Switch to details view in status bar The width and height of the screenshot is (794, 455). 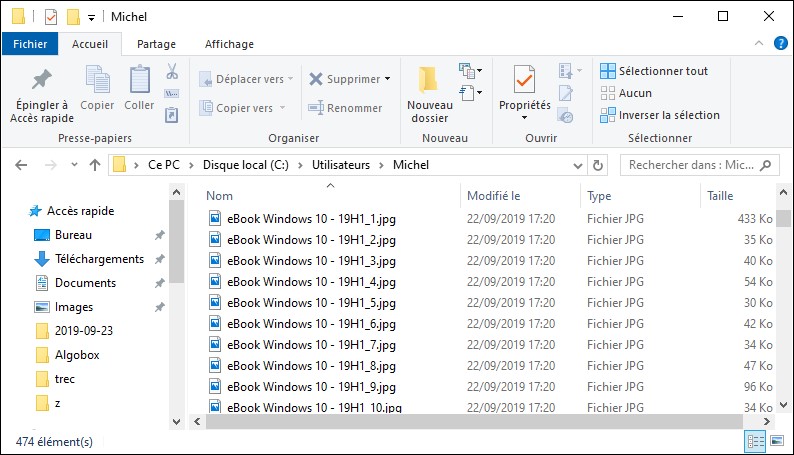(756, 441)
